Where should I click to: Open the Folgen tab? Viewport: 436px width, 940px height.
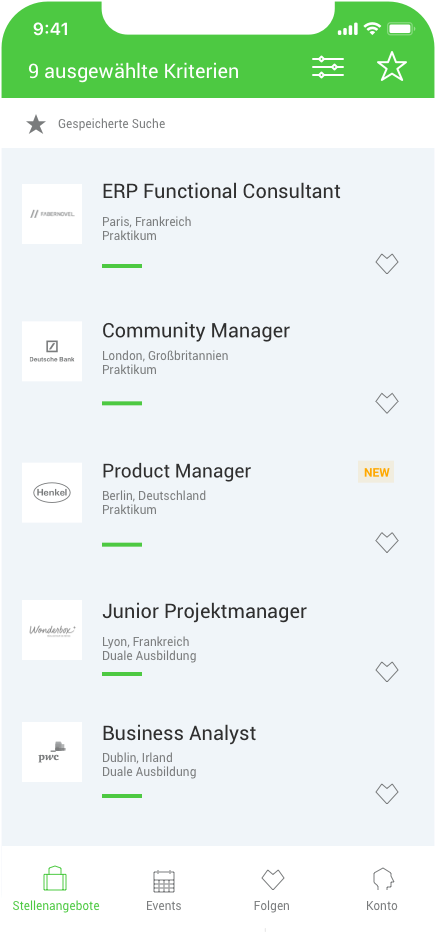[272, 890]
